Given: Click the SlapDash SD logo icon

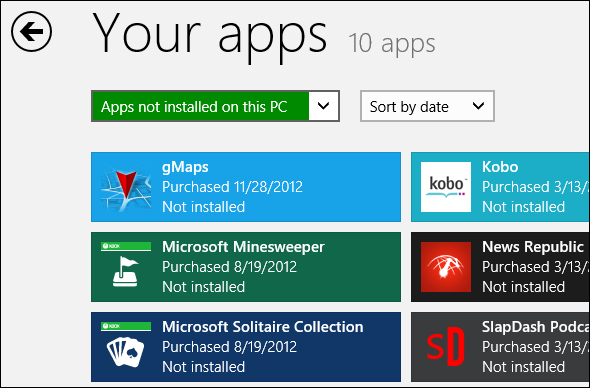Looking at the screenshot, I should (x=446, y=347).
